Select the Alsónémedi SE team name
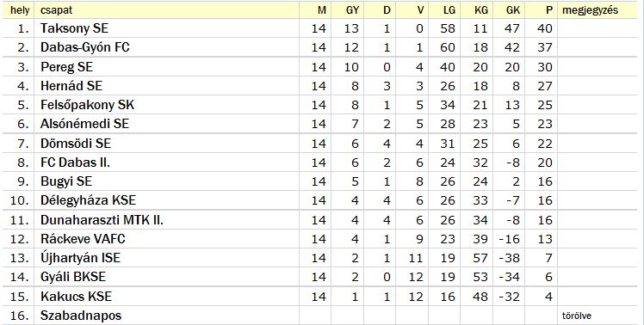 84,124
